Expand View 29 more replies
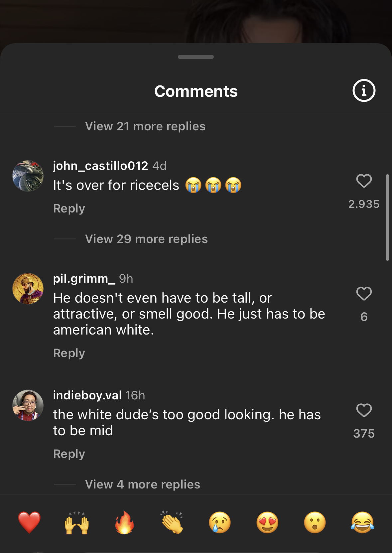392x553 pixels. click(146, 239)
